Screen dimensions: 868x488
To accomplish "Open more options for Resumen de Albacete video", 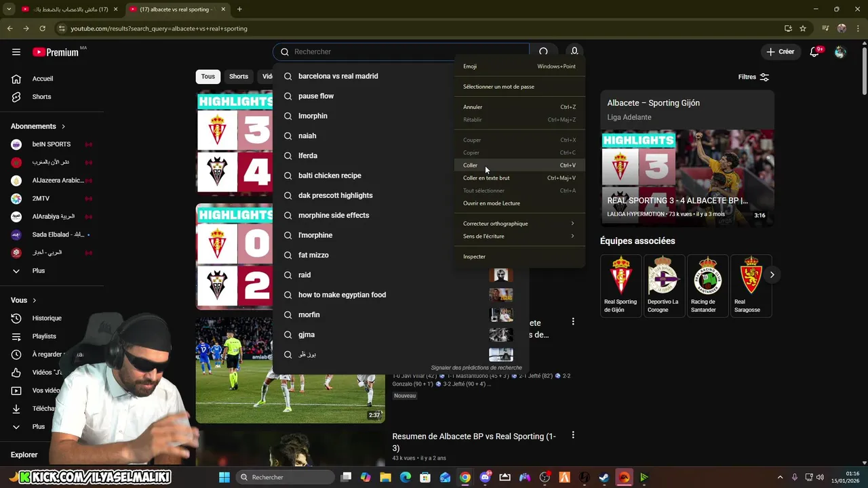I will 573,435.
